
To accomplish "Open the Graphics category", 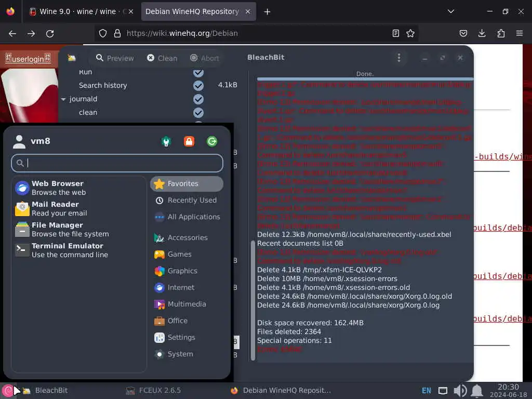I will 187,271.
